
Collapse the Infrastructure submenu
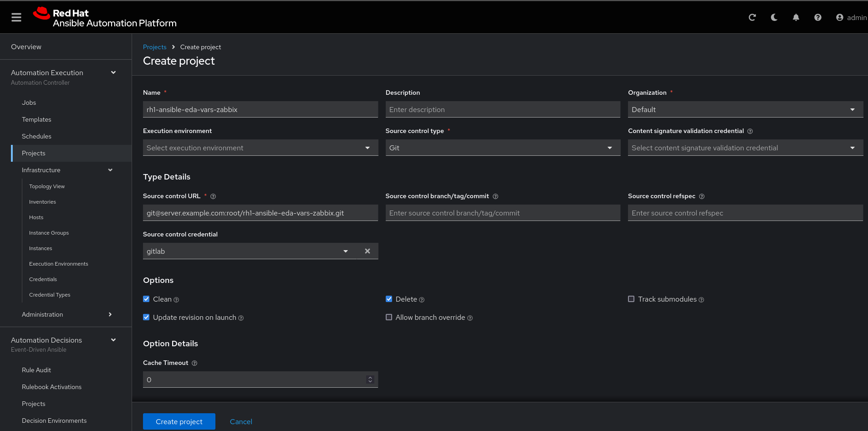110,170
